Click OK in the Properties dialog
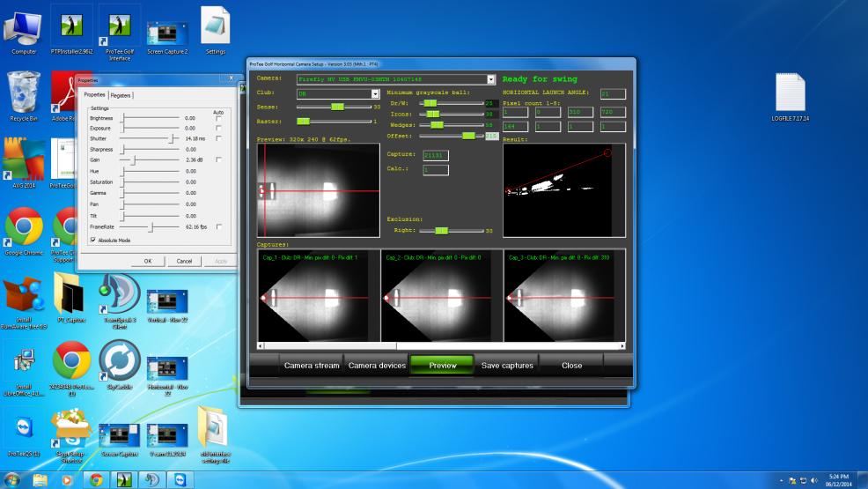Image resolution: width=868 pixels, height=489 pixels. (148, 261)
